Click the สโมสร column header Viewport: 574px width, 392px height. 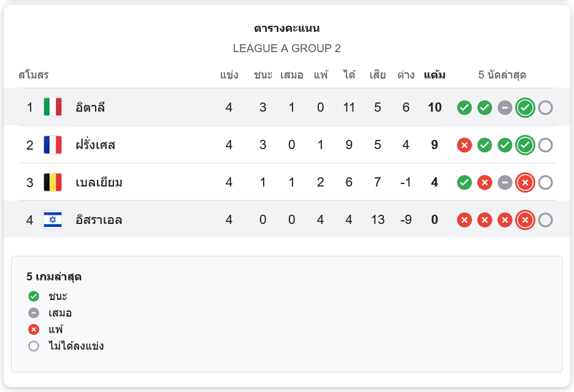click(34, 75)
